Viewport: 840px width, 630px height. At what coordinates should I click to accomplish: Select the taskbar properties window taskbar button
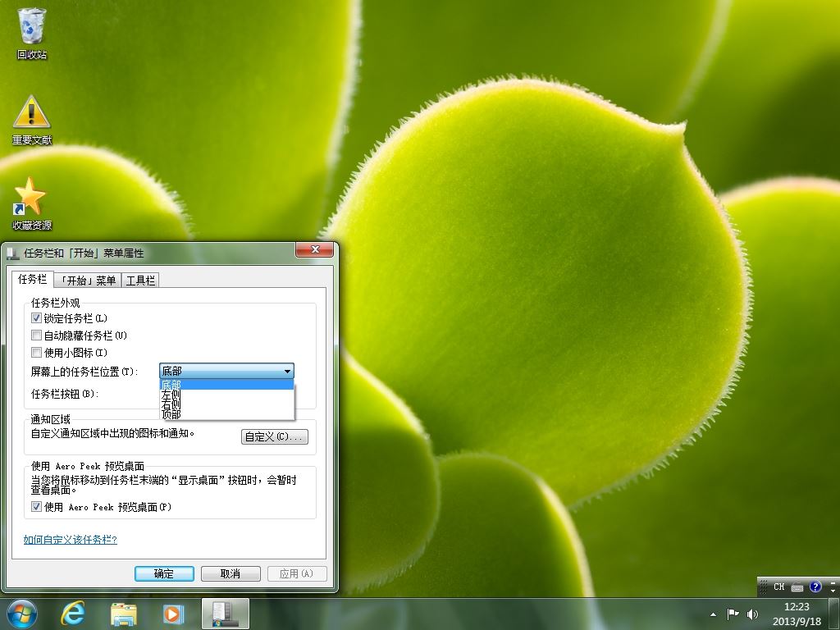point(226,614)
